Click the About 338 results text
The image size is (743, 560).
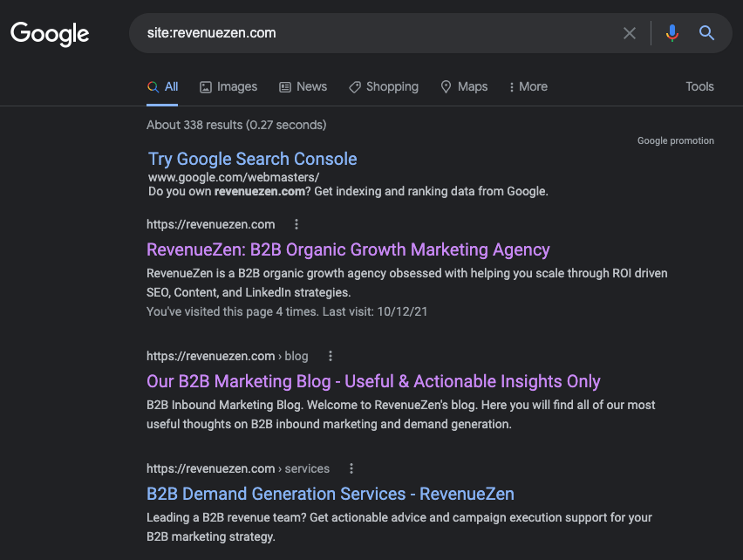[x=236, y=125]
